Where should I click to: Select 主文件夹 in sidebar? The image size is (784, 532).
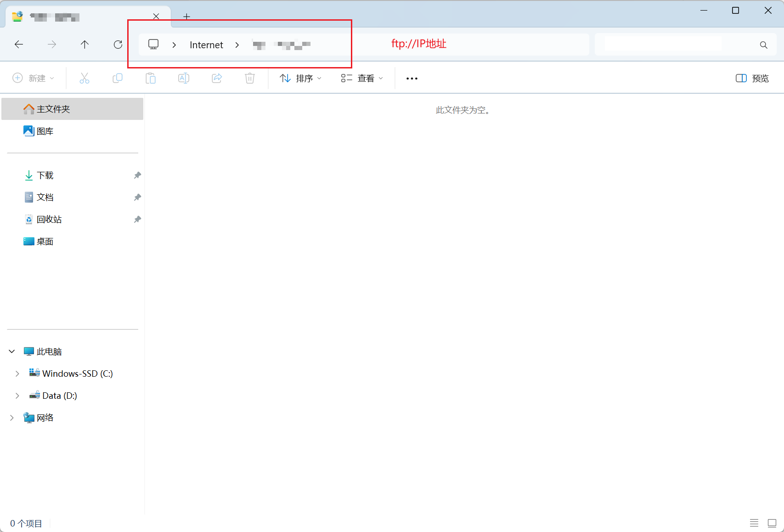73,109
